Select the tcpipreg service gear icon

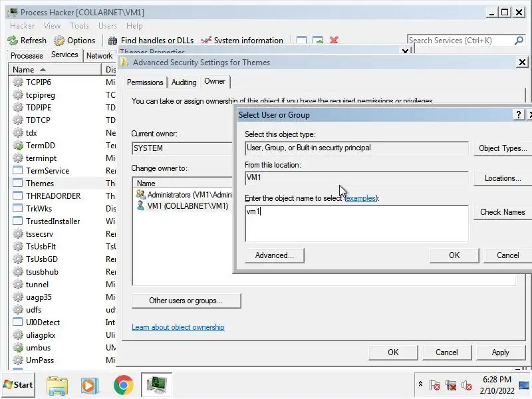[18, 95]
